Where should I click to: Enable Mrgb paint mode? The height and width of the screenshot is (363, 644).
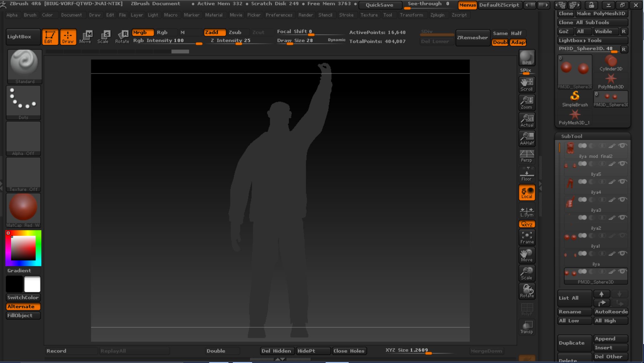143,32
